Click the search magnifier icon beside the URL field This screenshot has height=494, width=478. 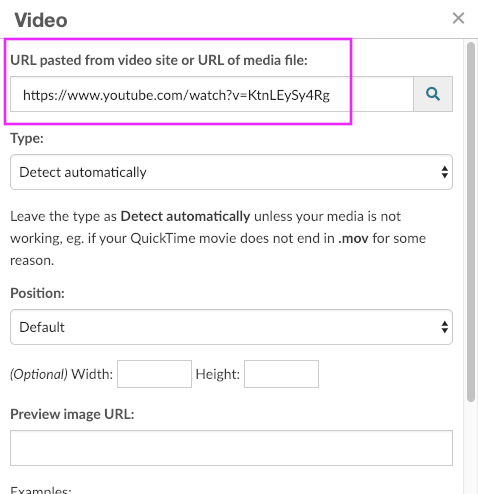point(433,94)
